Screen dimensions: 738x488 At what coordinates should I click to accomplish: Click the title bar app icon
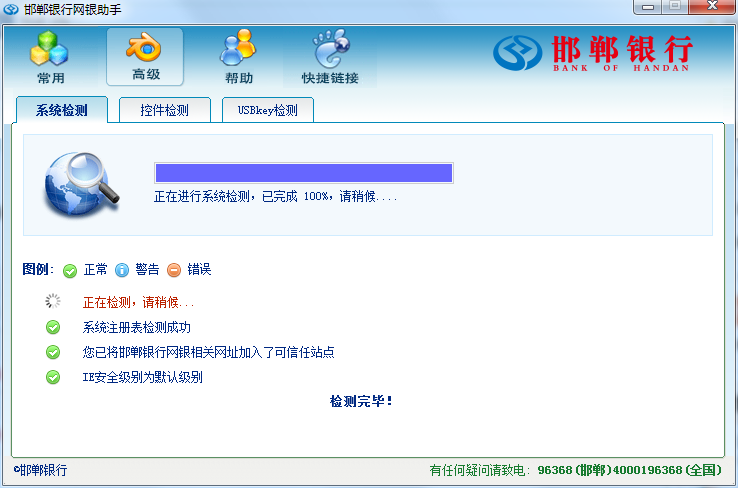(x=11, y=9)
